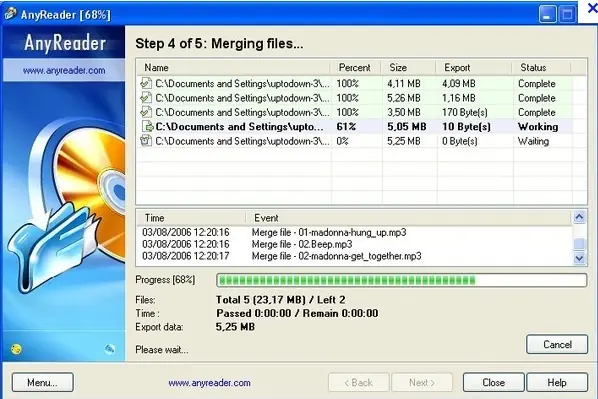Click the event log scroll up arrow

point(579,217)
